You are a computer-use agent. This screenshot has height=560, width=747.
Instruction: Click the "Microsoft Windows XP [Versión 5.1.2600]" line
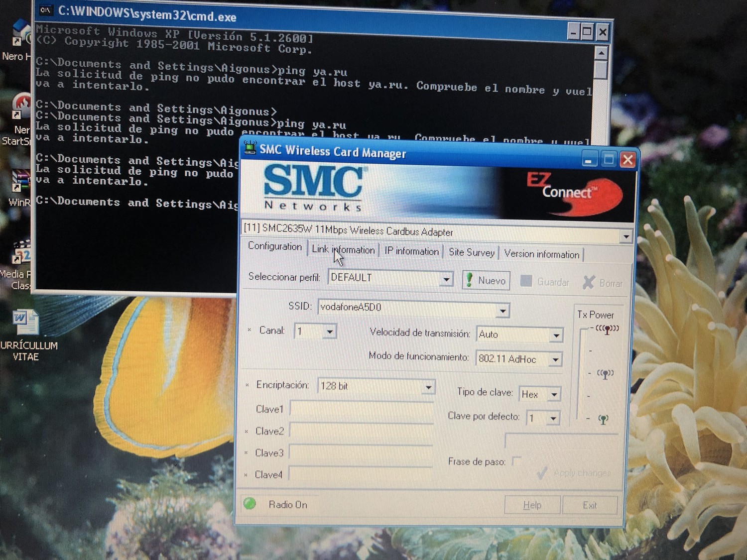(x=174, y=34)
